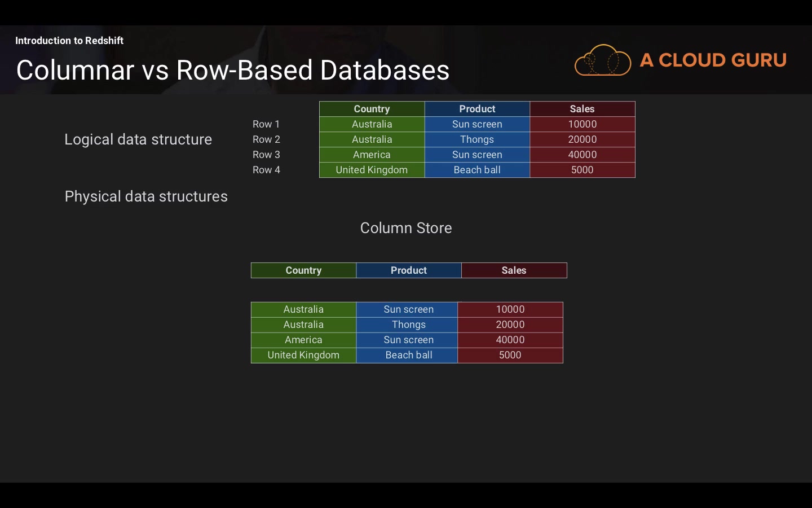Select Thongs in Row 2 of logical table

478,139
